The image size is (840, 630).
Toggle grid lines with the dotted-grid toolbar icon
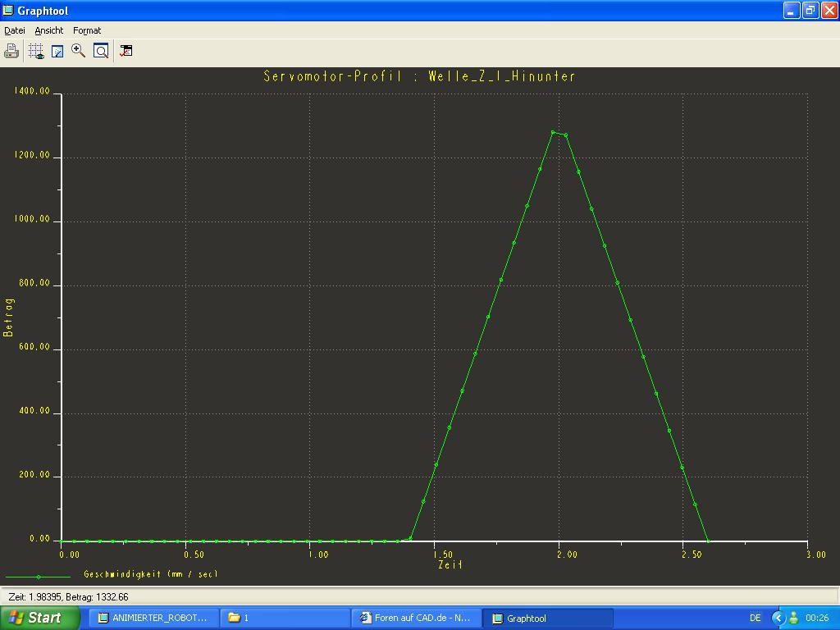click(x=36, y=51)
